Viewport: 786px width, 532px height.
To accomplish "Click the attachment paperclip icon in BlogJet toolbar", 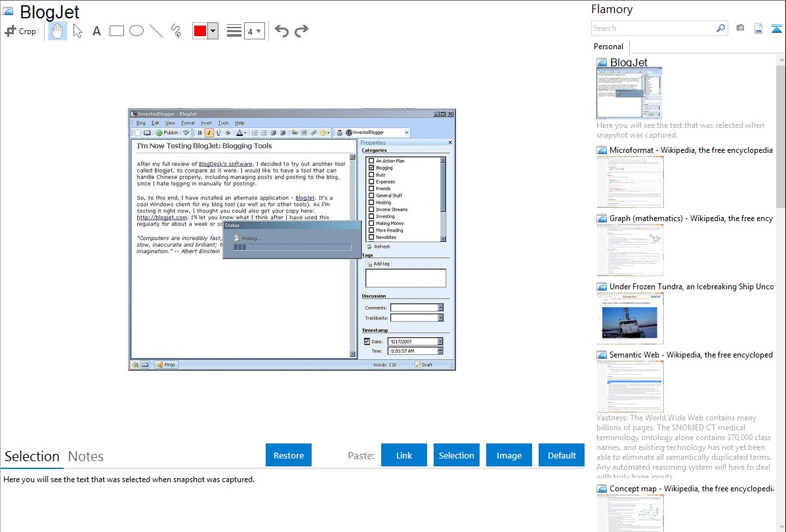I will tap(314, 133).
